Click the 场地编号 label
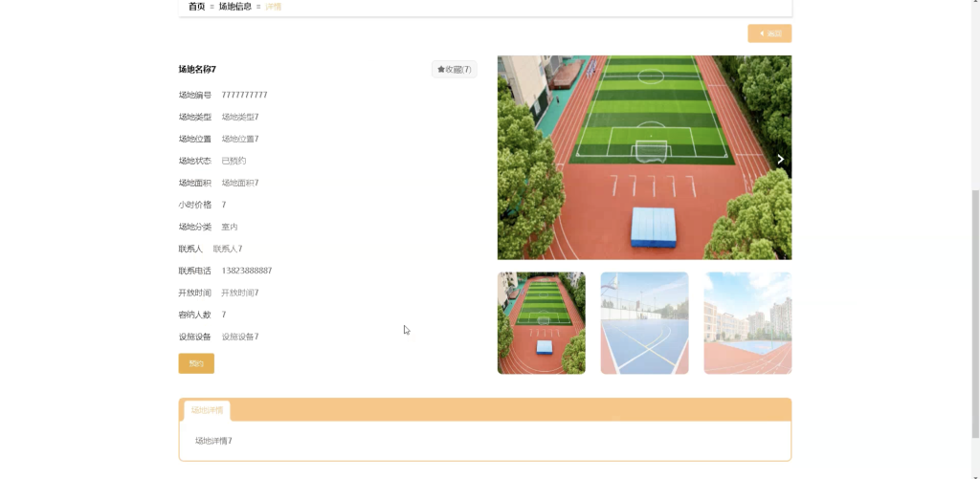 (195, 95)
